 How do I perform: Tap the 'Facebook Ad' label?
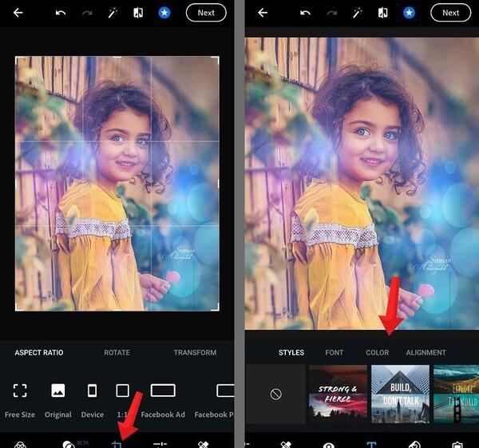pos(163,414)
